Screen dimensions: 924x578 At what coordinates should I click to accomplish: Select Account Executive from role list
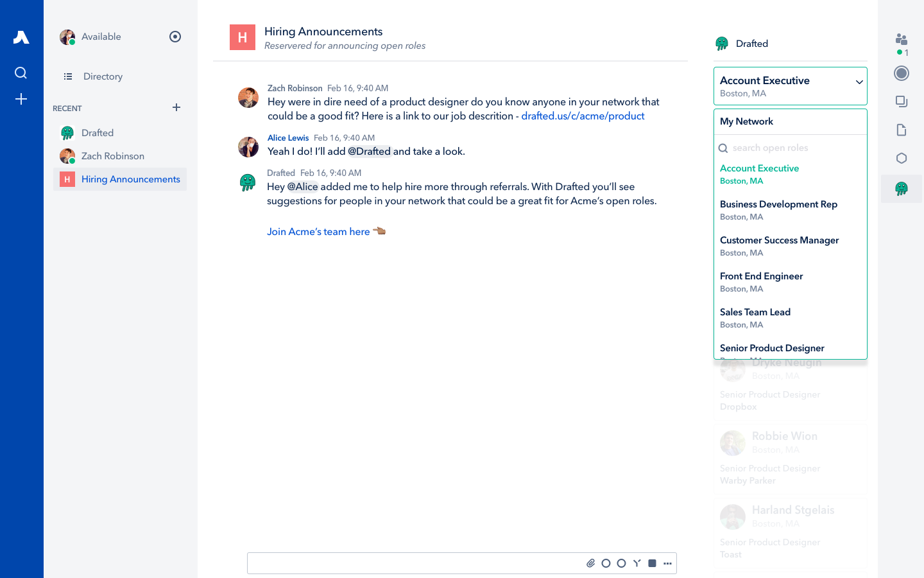(x=791, y=174)
